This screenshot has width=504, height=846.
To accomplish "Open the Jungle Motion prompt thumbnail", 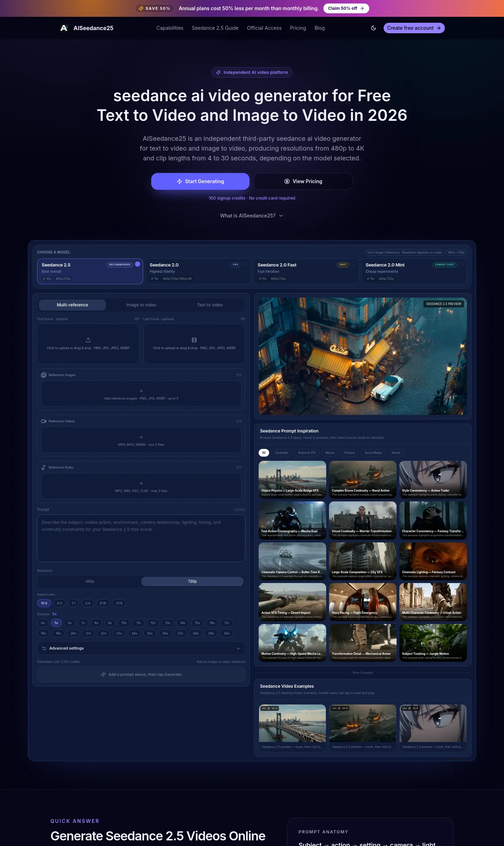I will coord(433,643).
